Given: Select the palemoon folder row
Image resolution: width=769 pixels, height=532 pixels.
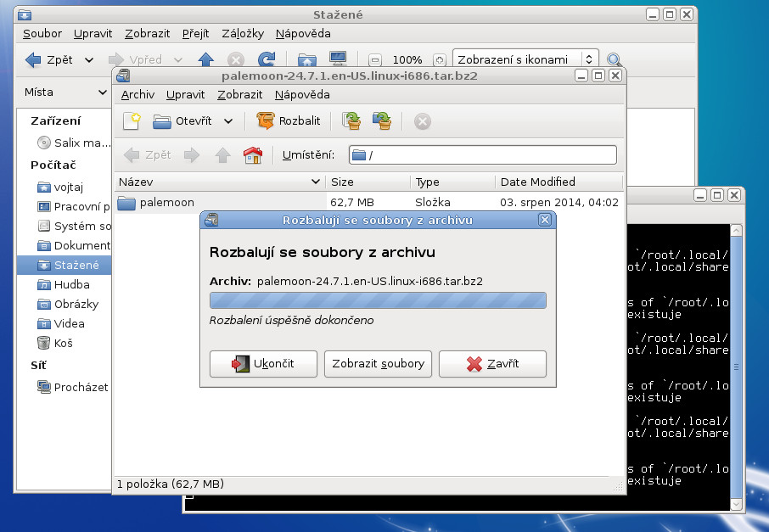Looking at the screenshot, I should pyautogui.click(x=369, y=202).
